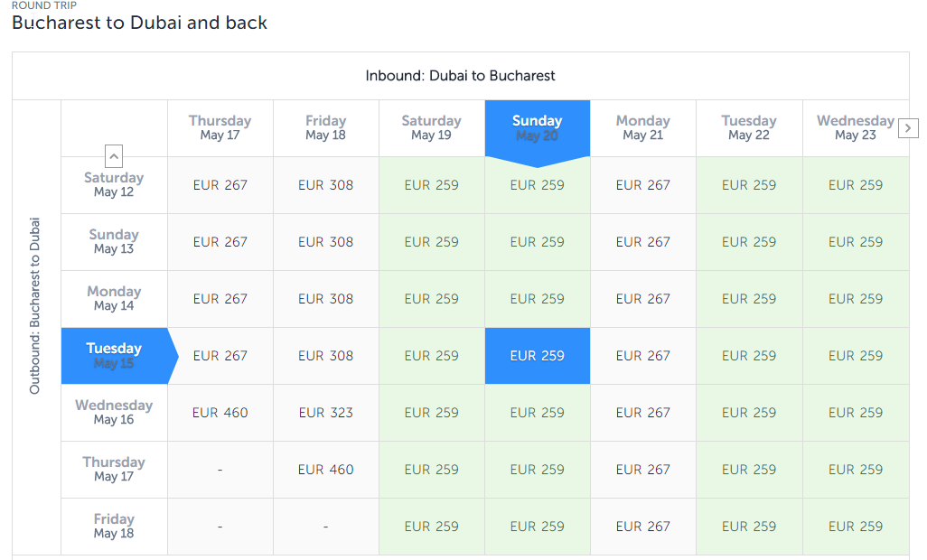The image size is (927, 560).
Task: Click highlighted Sunday May 20 inbound header
Action: [x=537, y=128]
